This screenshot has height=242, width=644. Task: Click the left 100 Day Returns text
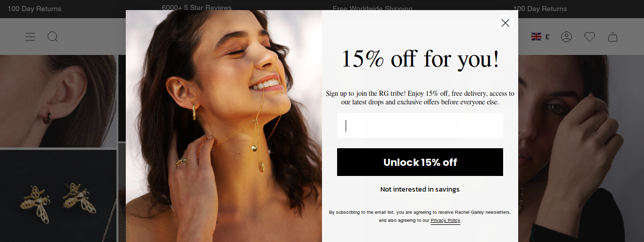click(x=34, y=9)
